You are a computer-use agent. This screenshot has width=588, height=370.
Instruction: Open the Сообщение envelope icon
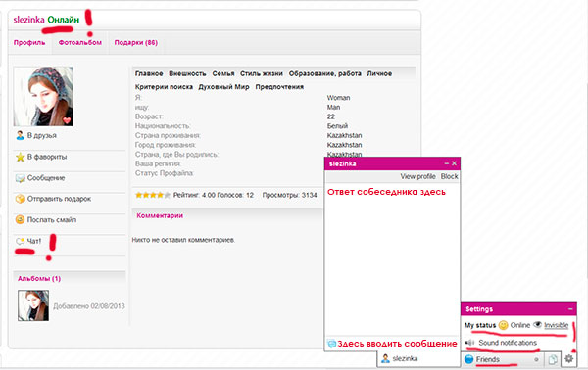coord(20,178)
